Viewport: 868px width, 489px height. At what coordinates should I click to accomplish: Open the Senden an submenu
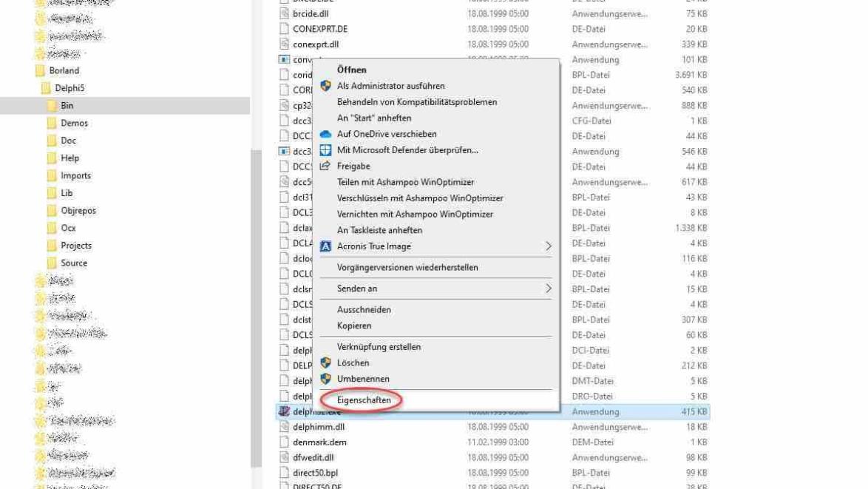[x=356, y=289]
